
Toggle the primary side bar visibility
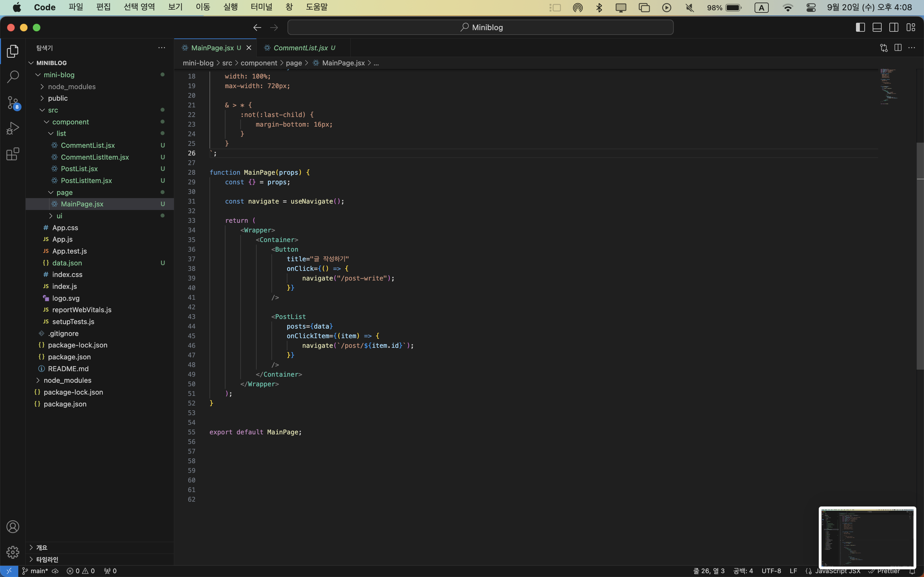click(x=860, y=28)
